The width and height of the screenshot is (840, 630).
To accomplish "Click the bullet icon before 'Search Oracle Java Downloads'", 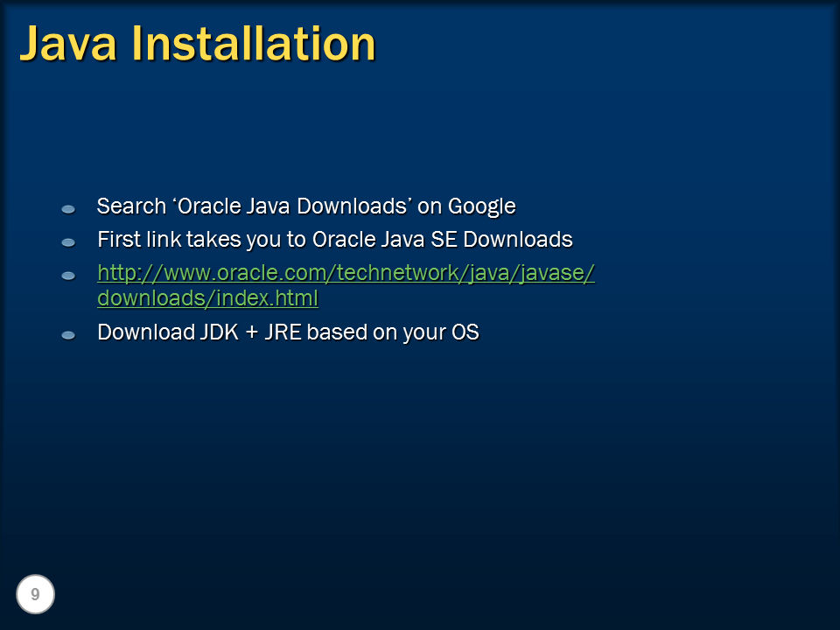I will 68,207.
